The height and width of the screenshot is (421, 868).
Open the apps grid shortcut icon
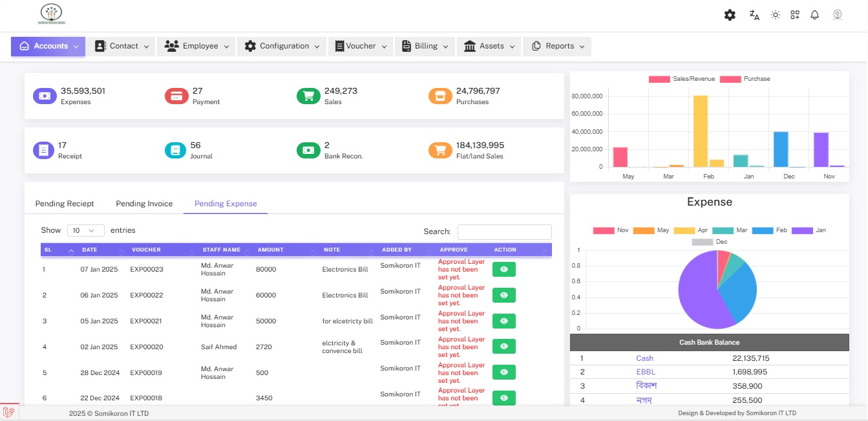point(795,15)
